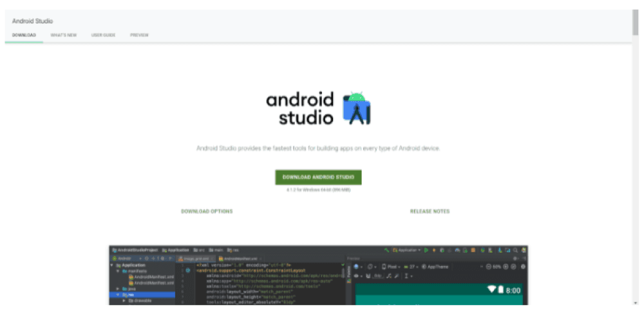Go to the PREVIEW tab
The image size is (644, 314).
tap(139, 35)
